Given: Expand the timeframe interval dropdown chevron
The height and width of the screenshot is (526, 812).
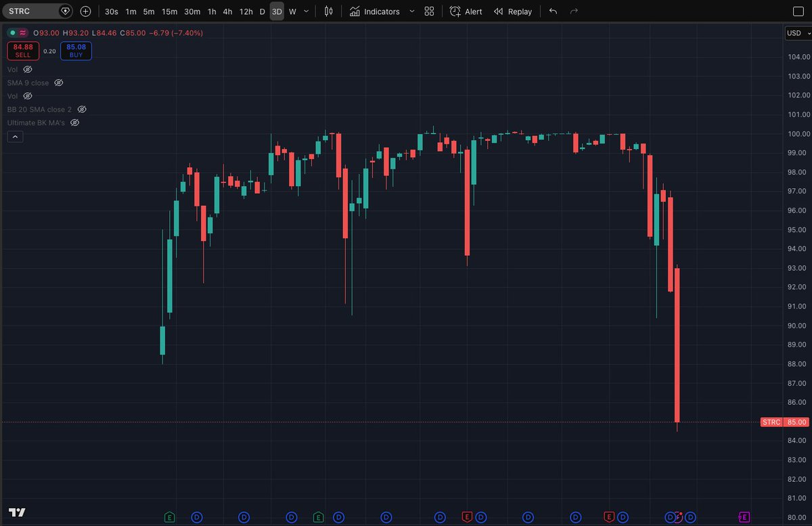Looking at the screenshot, I should click(x=307, y=12).
